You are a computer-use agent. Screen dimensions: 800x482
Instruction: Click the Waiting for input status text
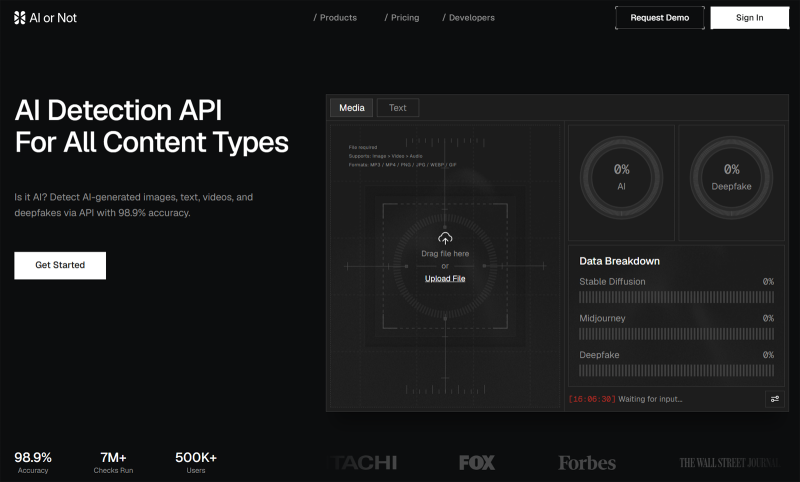(650, 399)
